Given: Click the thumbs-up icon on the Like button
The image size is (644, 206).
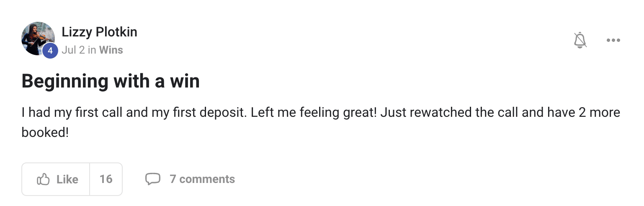Looking at the screenshot, I should point(44,179).
